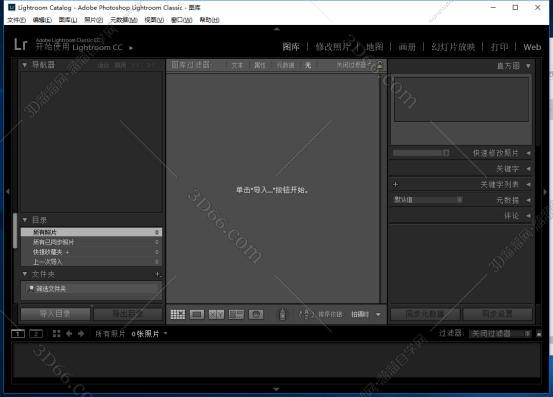
Task: Collapse the 导航器 Navigator panel
Action: [x=25, y=65]
